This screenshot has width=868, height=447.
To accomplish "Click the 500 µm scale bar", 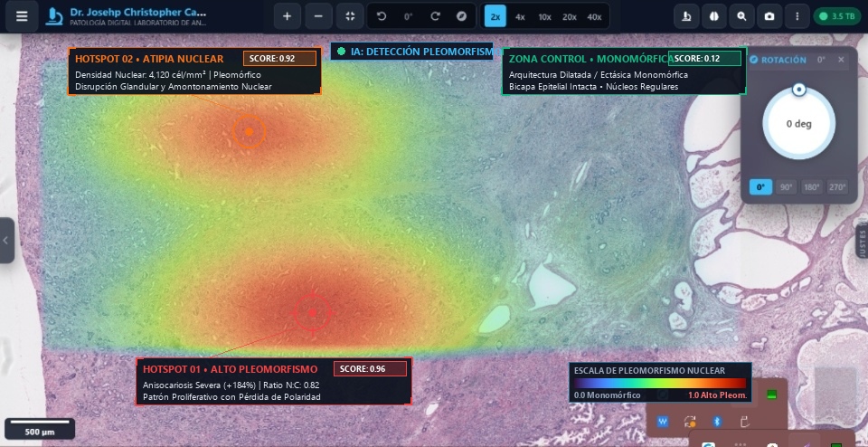I will 40,428.
